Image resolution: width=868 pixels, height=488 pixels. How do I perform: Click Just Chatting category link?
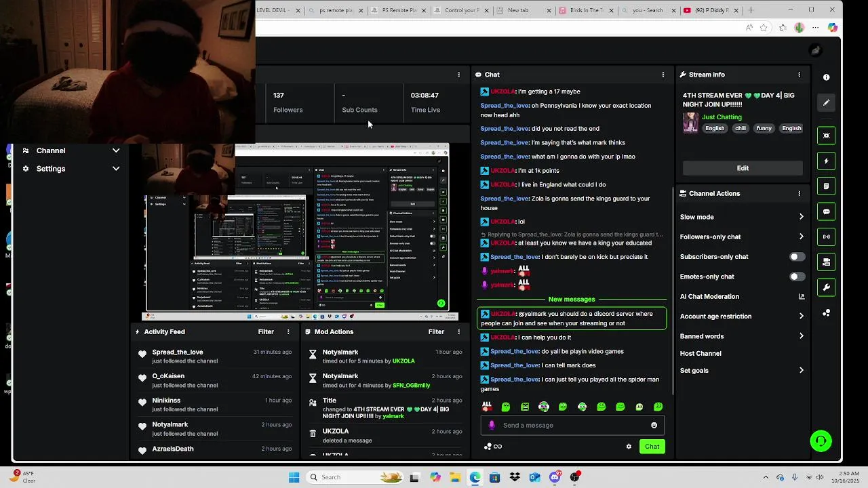(x=722, y=117)
